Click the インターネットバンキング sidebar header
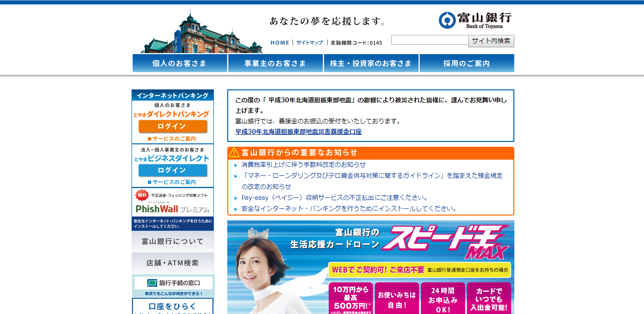 point(173,96)
